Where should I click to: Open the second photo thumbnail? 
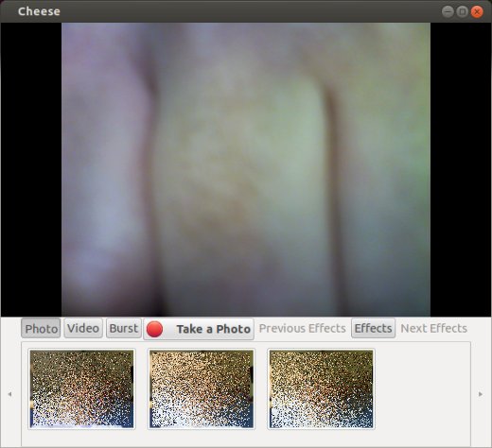pyautogui.click(x=202, y=388)
